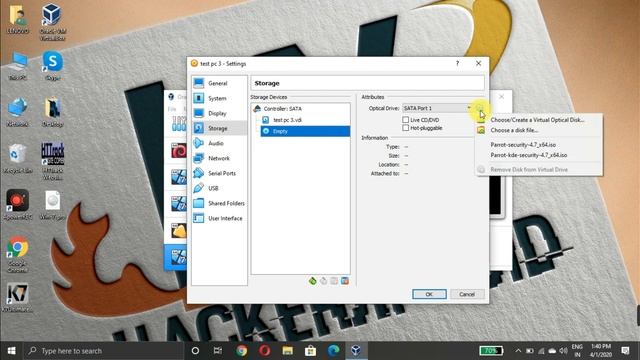This screenshot has width=640, height=360.
Task: Open the This PC desktop icon
Action: point(18,65)
